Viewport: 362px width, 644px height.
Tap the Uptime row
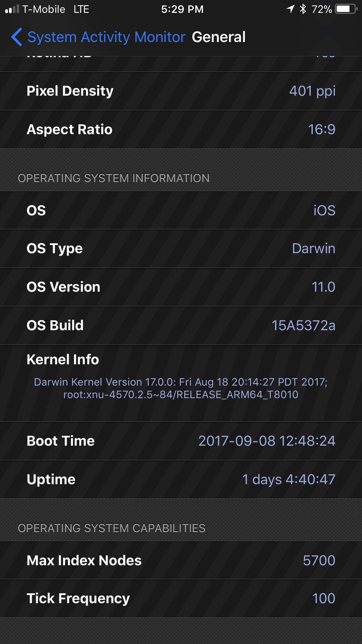[181, 480]
